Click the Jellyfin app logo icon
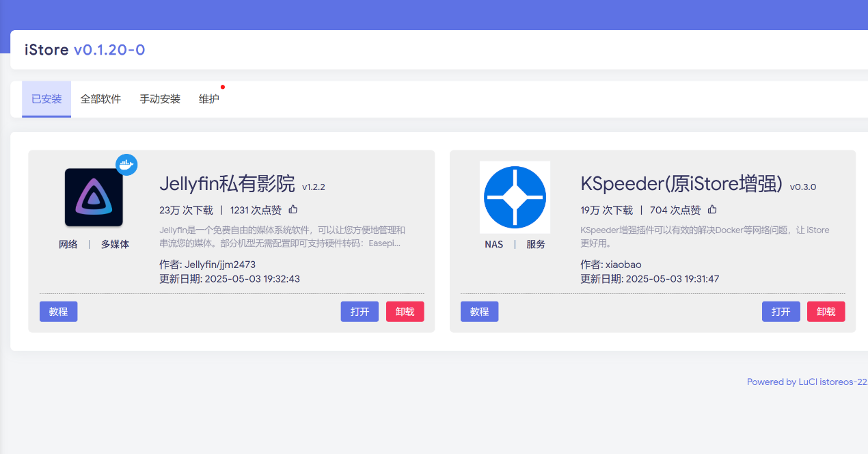This screenshot has width=868, height=454. click(94, 197)
